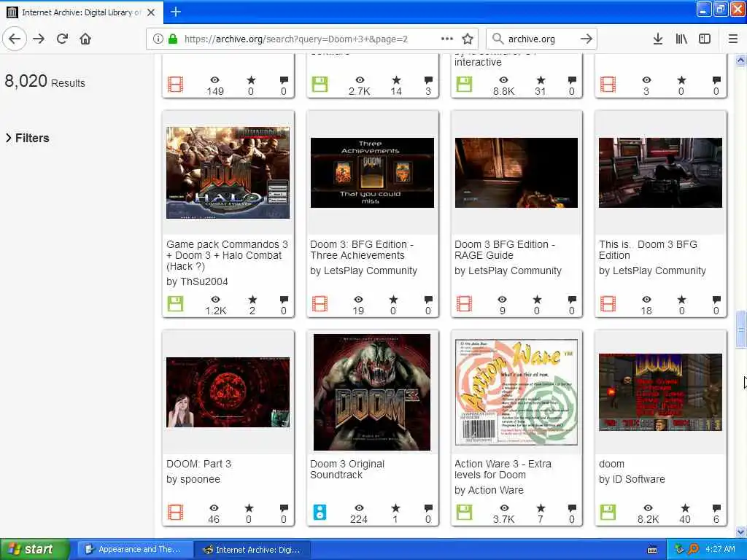Submit search with the arrow button

click(x=587, y=39)
